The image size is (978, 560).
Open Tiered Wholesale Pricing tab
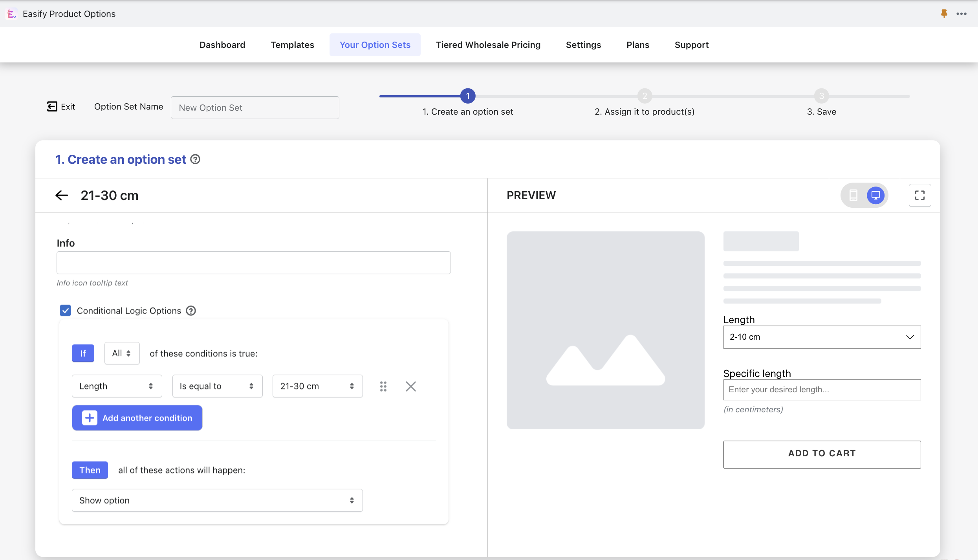tap(488, 45)
